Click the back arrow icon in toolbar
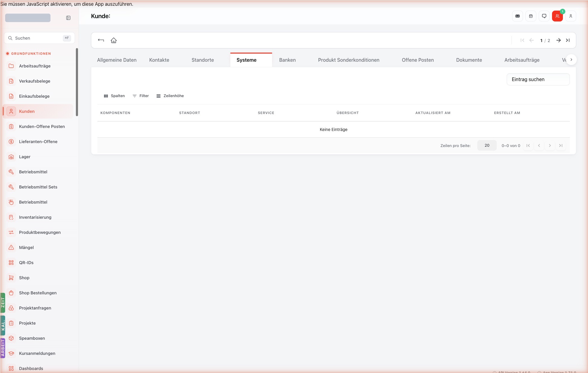The height and width of the screenshot is (373, 588). (101, 40)
